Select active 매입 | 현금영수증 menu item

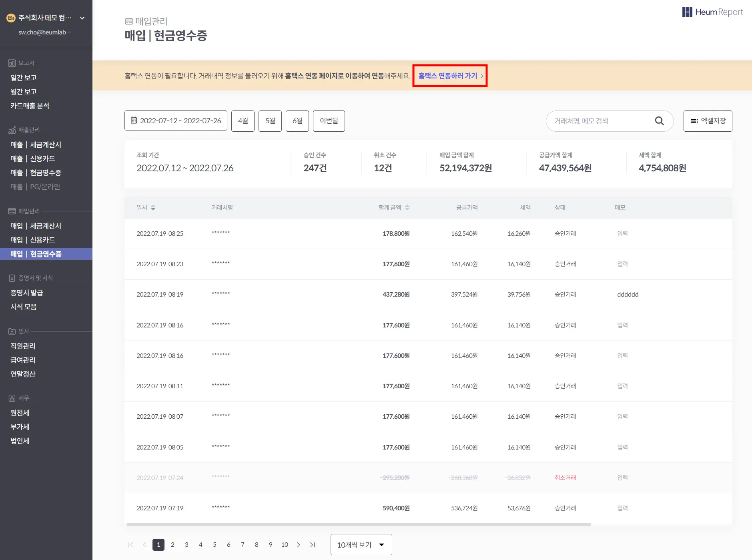point(46,254)
